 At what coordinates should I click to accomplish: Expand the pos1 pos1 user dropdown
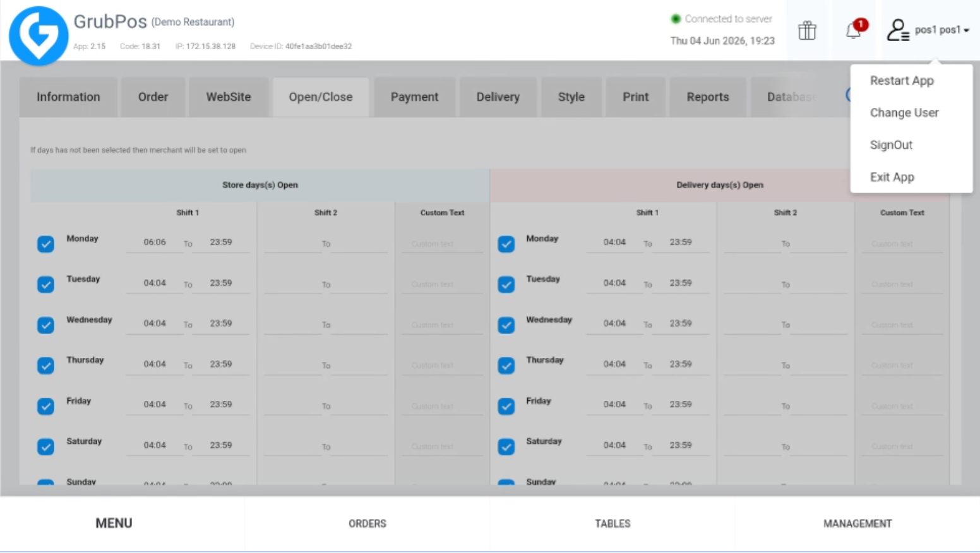pyautogui.click(x=942, y=30)
